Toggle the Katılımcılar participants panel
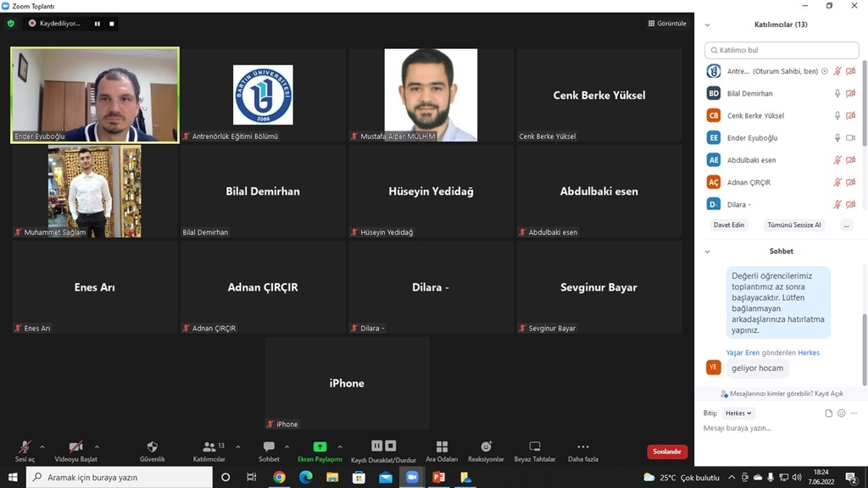Viewport: 868px width, 488px height. (209, 446)
